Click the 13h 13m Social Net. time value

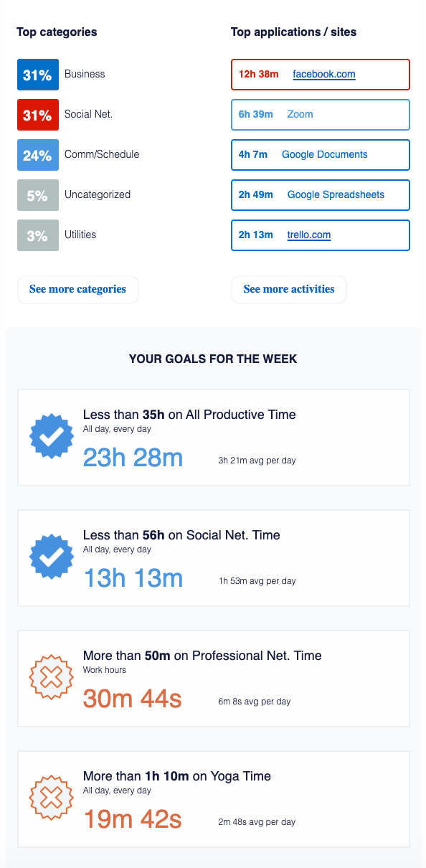click(133, 578)
